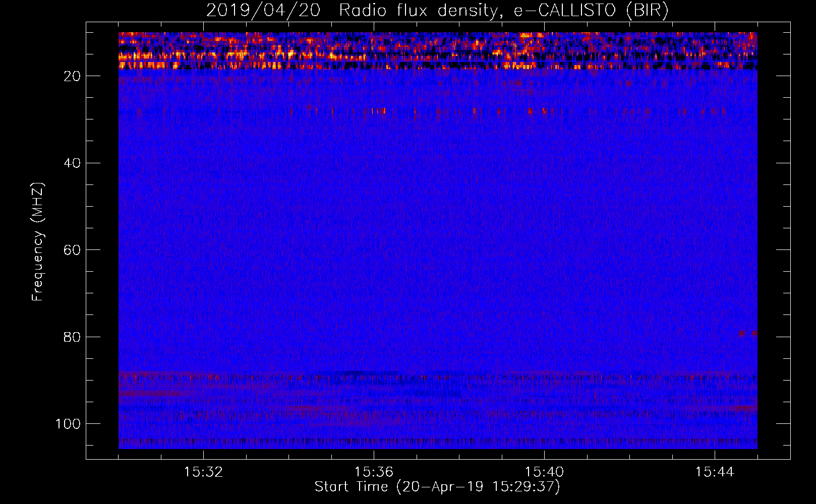Click the 80 MHz frequency tick label
Screen dimensions: 816x504
point(72,337)
